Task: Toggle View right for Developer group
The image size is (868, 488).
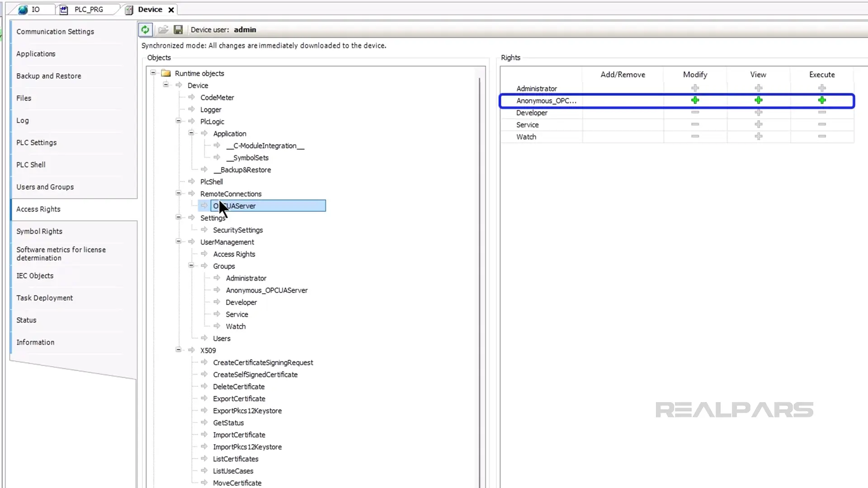Action: [758, 113]
